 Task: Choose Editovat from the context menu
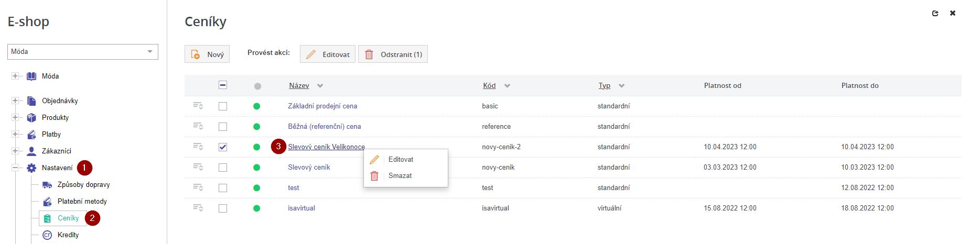point(401,160)
